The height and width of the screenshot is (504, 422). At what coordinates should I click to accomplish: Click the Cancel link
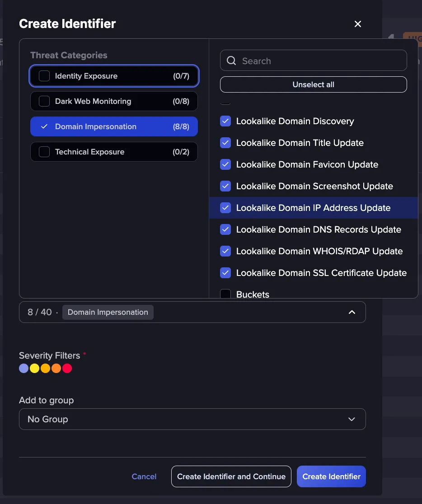pos(144,476)
